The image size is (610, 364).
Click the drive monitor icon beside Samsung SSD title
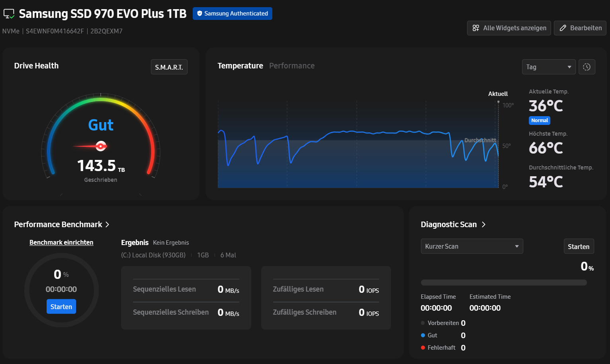pos(9,14)
